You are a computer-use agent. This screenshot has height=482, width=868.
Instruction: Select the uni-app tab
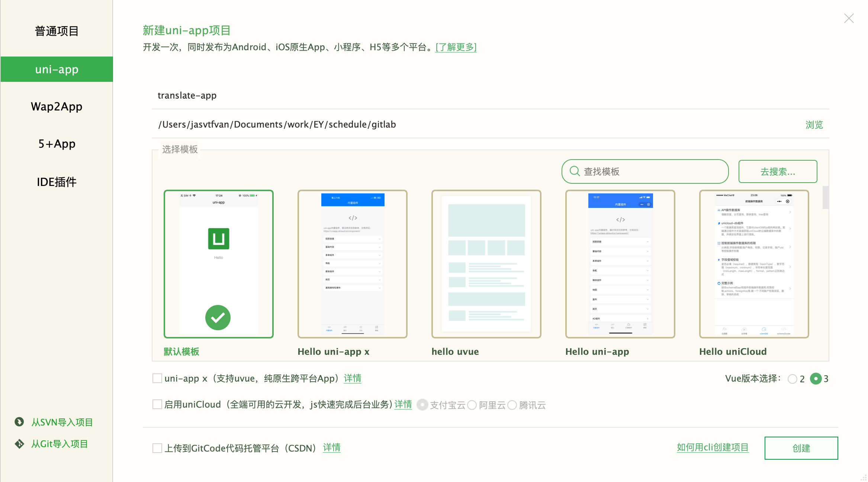click(57, 69)
